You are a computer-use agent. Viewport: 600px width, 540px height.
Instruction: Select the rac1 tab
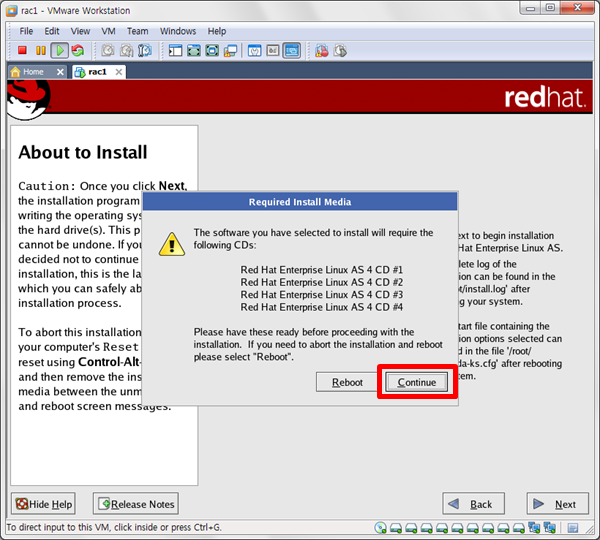(x=98, y=72)
